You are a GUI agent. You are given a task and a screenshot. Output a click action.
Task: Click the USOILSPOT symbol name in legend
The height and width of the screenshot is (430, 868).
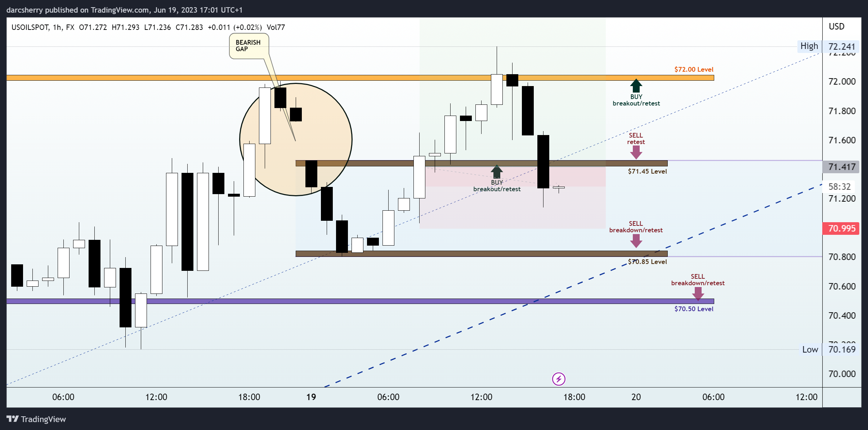[x=30, y=27]
